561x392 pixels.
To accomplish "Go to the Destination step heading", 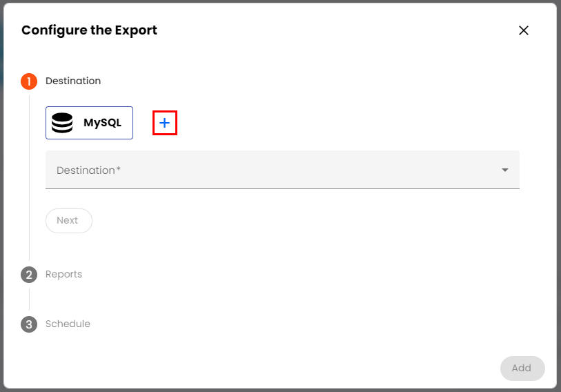I will (x=73, y=81).
